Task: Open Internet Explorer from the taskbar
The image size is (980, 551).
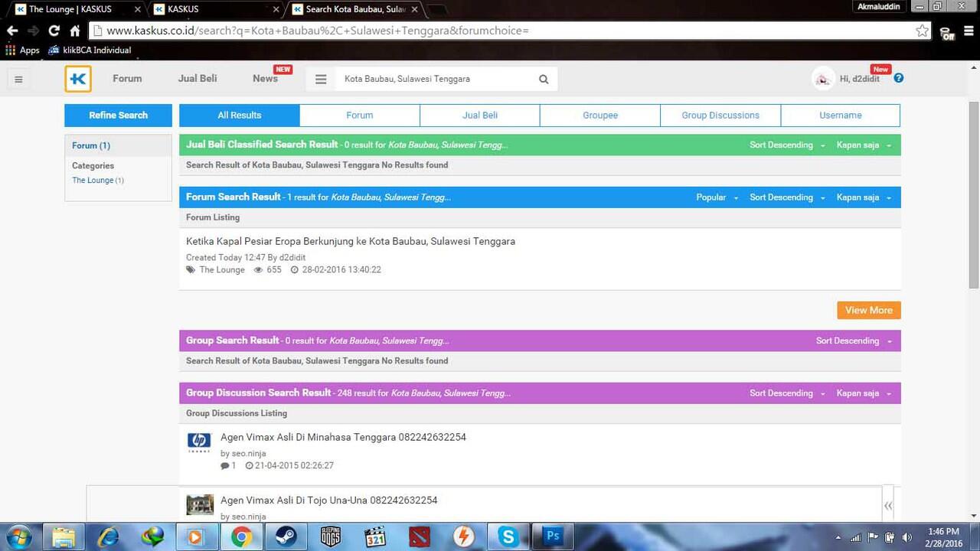Action: (108, 536)
